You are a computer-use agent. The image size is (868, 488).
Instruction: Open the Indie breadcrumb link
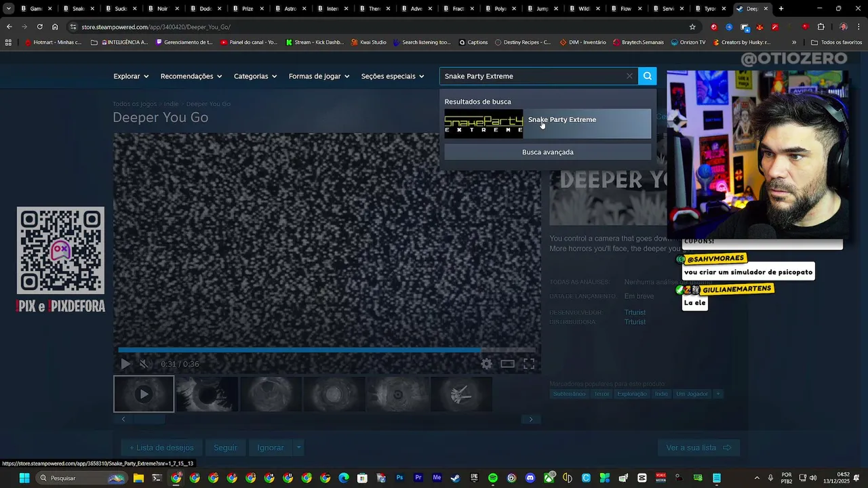[171, 104]
